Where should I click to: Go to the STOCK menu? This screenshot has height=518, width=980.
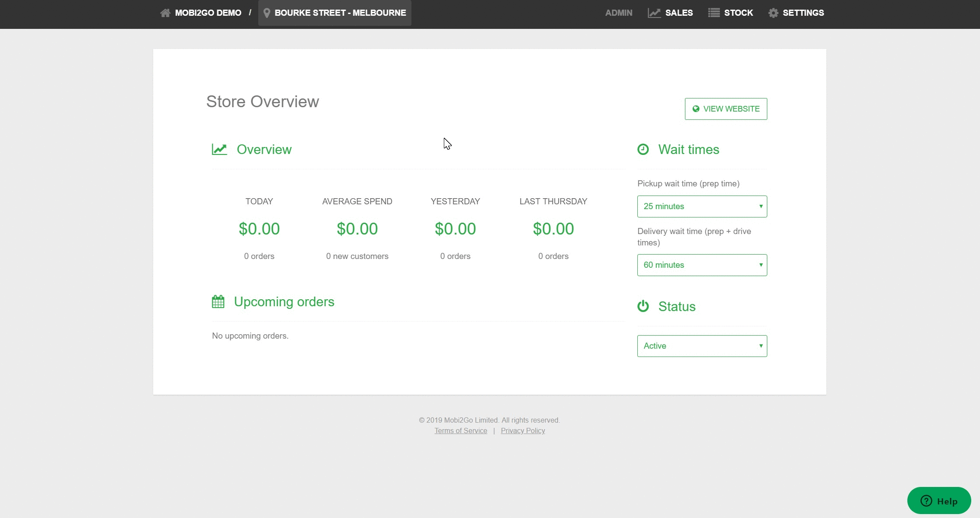pyautogui.click(x=738, y=13)
